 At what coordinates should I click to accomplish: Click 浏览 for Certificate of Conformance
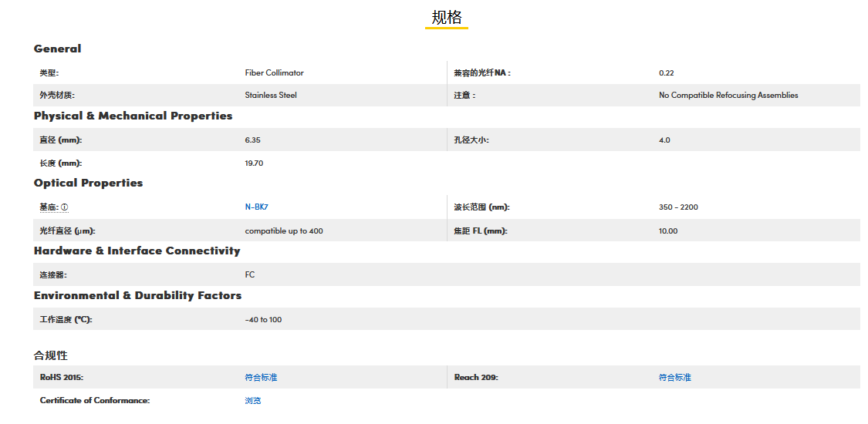[253, 401]
